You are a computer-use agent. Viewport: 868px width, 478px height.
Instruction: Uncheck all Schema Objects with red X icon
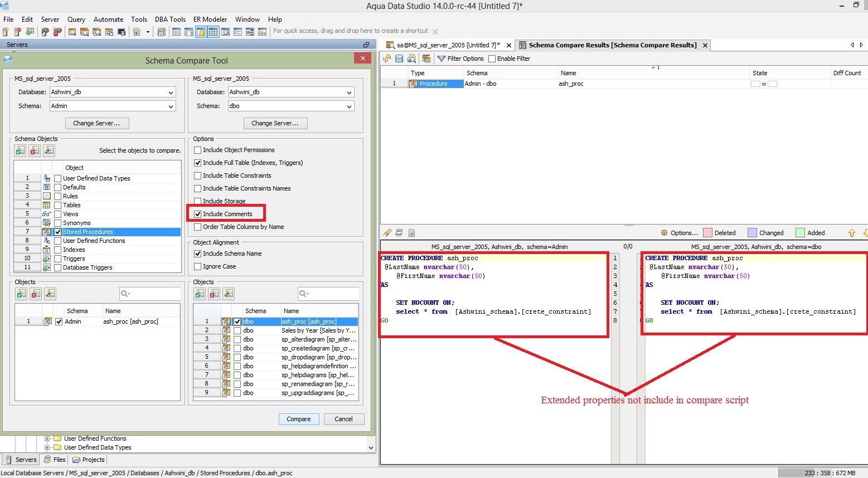coord(35,150)
